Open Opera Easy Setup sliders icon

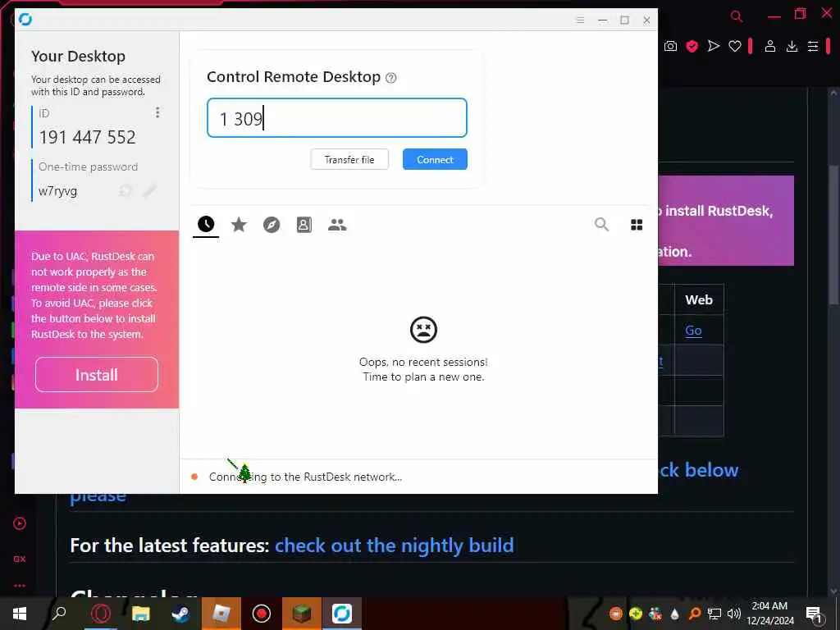tap(813, 47)
